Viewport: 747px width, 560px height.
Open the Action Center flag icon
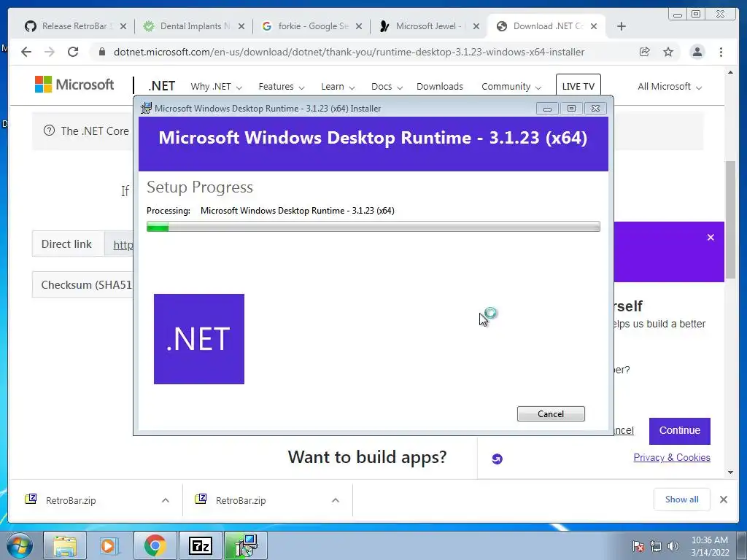[x=638, y=546]
